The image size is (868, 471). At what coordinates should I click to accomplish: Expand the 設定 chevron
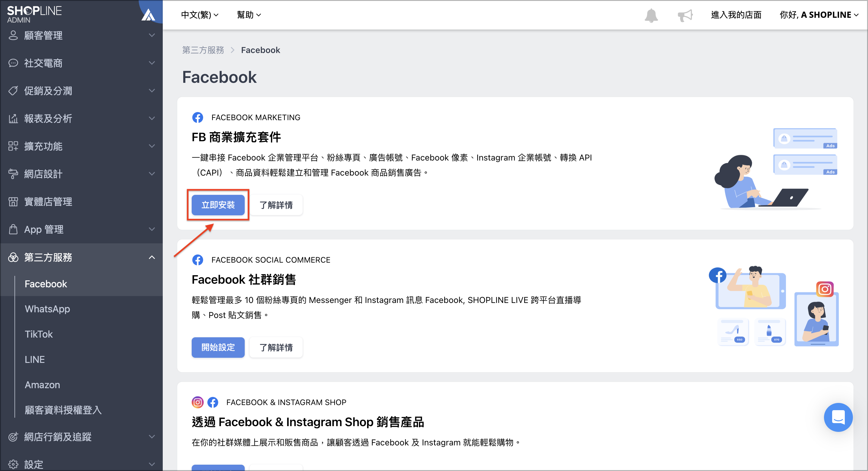[152, 464]
